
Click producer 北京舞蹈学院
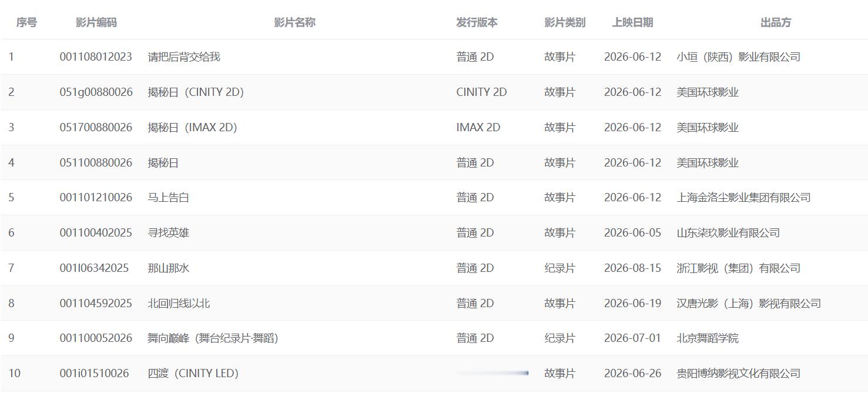pyautogui.click(x=708, y=338)
